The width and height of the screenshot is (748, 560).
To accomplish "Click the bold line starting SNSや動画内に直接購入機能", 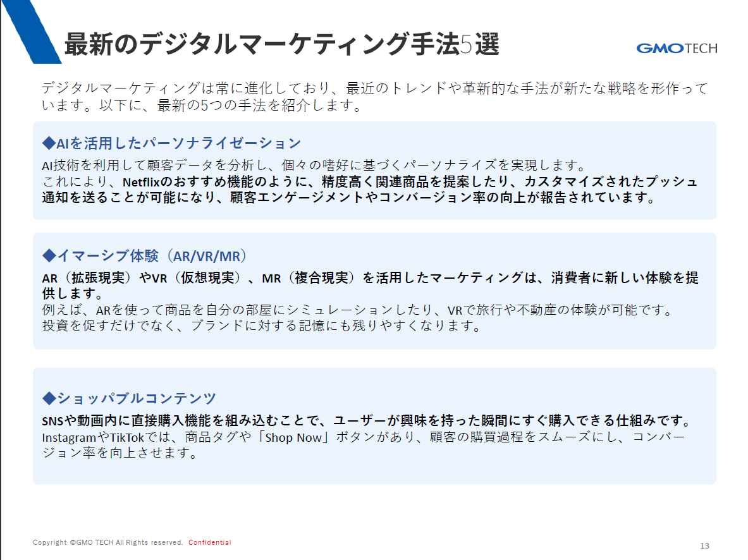I will pos(367,421).
